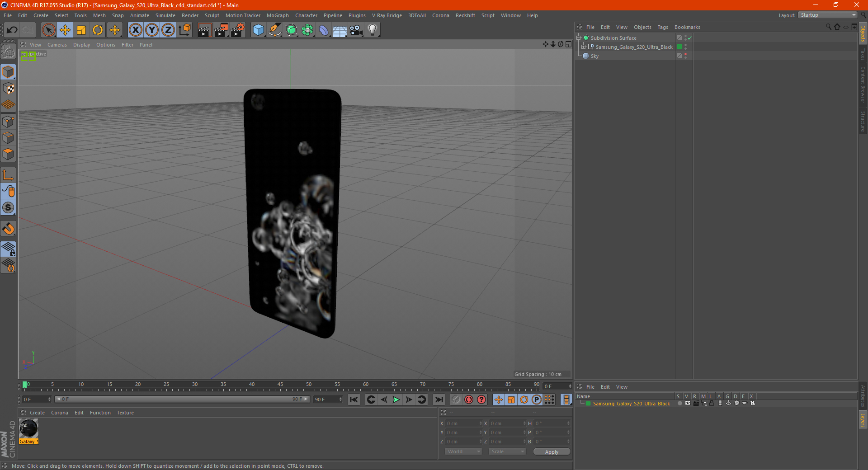Viewport: 868px width, 470px height.
Task: Add a Light object
Action: [x=373, y=30]
